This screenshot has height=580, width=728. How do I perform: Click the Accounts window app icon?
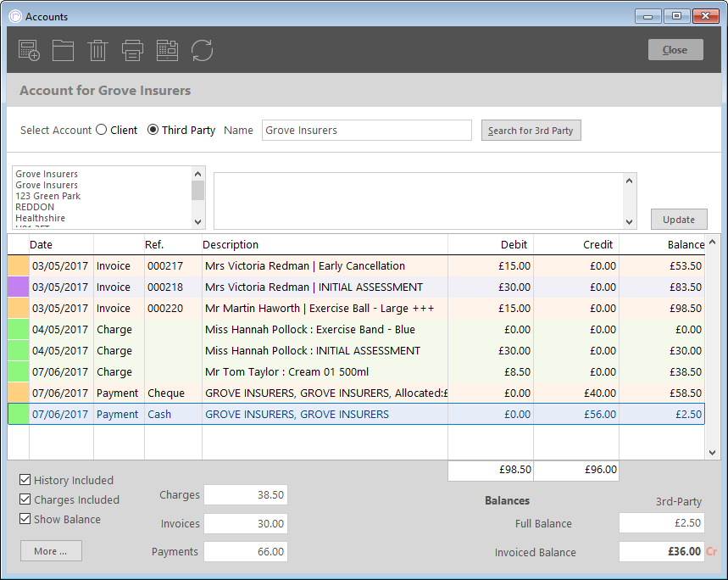(15, 16)
